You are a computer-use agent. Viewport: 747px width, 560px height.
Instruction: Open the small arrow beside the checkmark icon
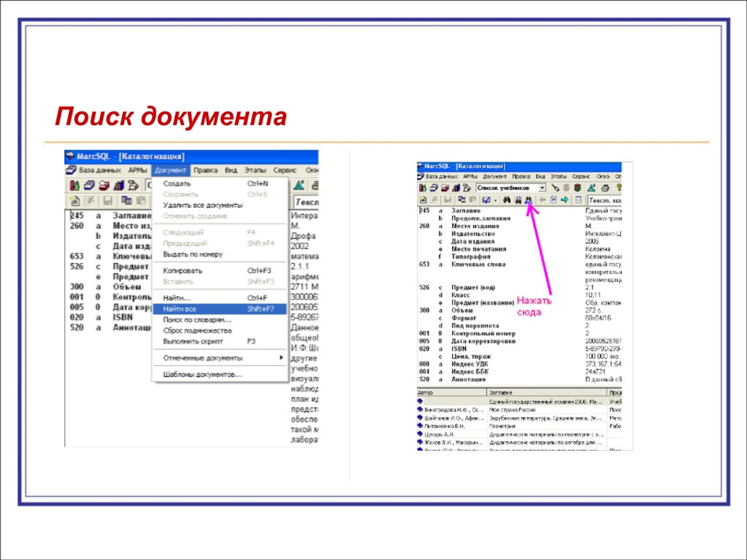(495, 200)
